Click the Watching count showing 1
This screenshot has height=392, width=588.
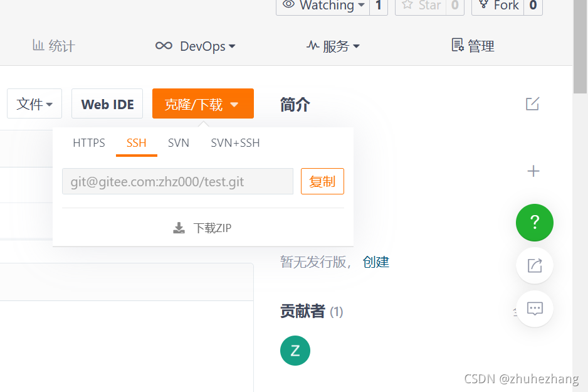(379, 6)
